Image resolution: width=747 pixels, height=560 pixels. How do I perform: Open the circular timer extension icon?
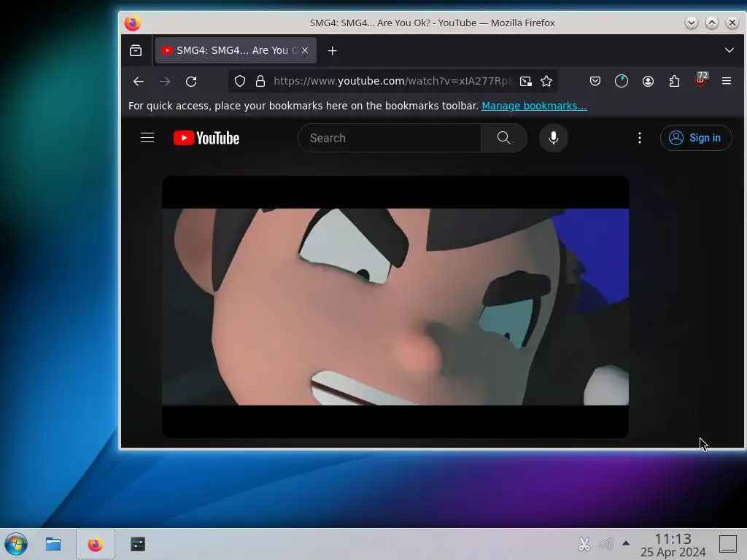coord(622,82)
